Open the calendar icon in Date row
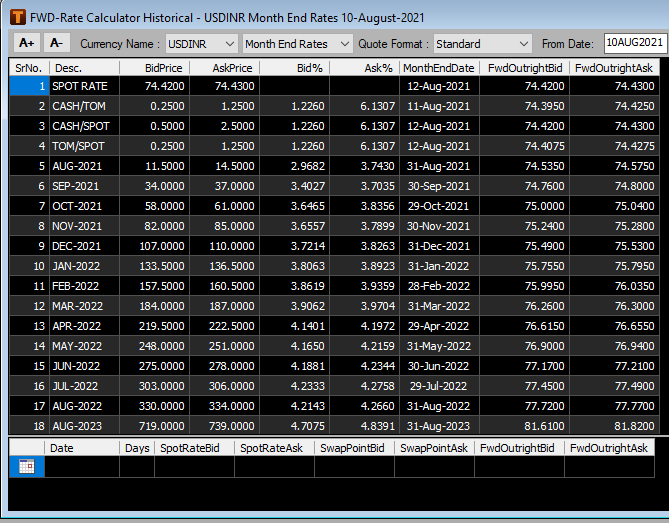The width and height of the screenshot is (669, 523). coord(26,467)
